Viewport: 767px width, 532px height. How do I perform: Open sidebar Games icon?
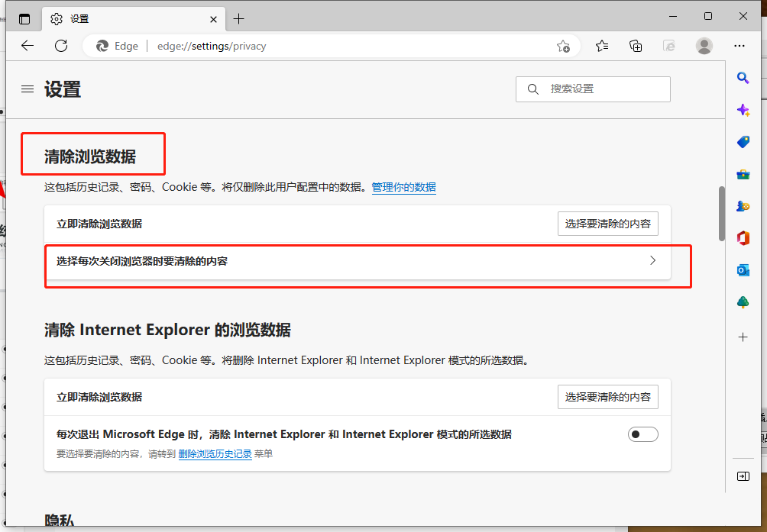coord(743,206)
